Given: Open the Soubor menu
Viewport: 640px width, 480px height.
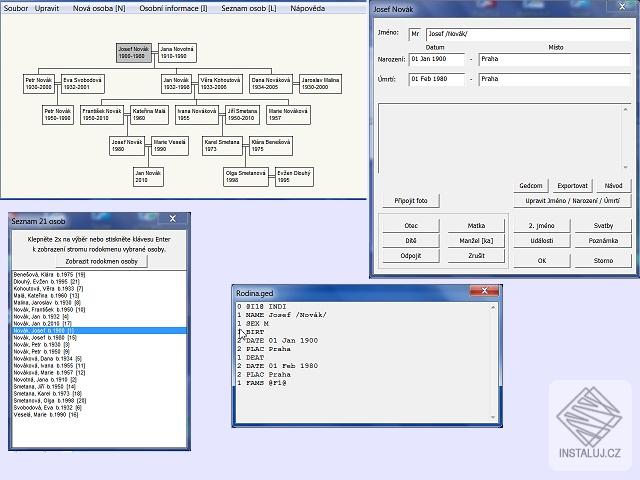Looking at the screenshot, I should click(16, 7).
